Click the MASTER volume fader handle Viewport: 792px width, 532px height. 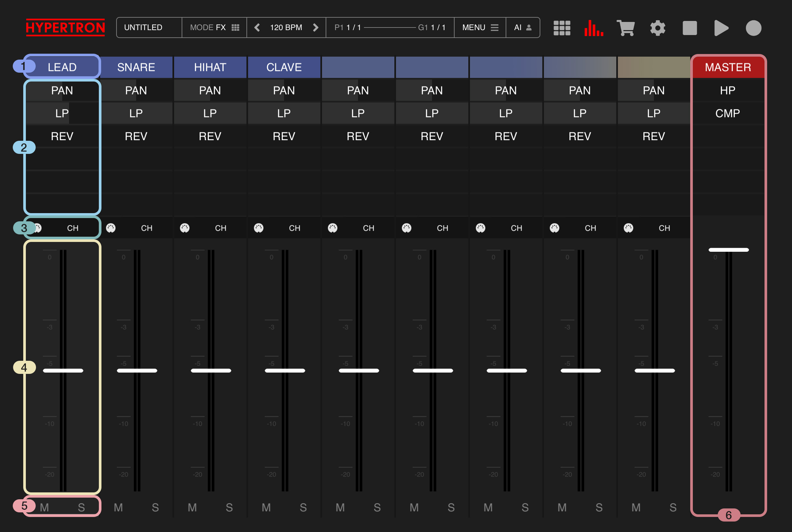(x=728, y=250)
